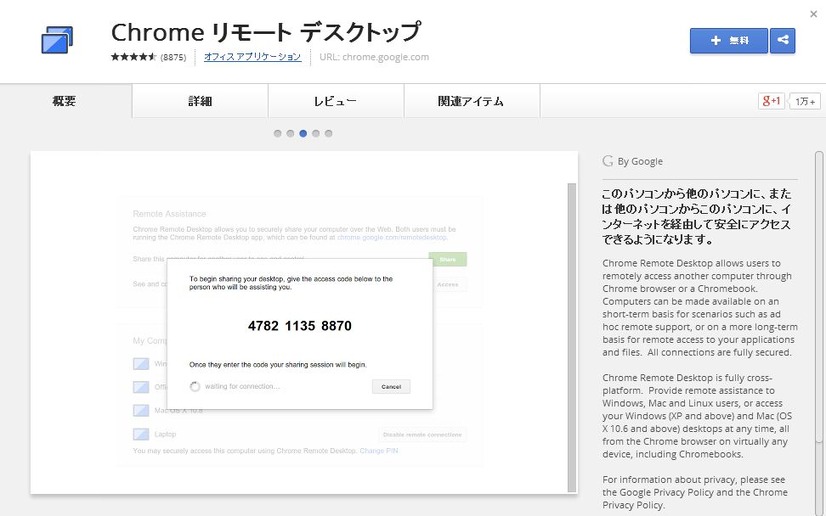
Task: Go to fifth screenshot carousel dot
Action: point(329,134)
